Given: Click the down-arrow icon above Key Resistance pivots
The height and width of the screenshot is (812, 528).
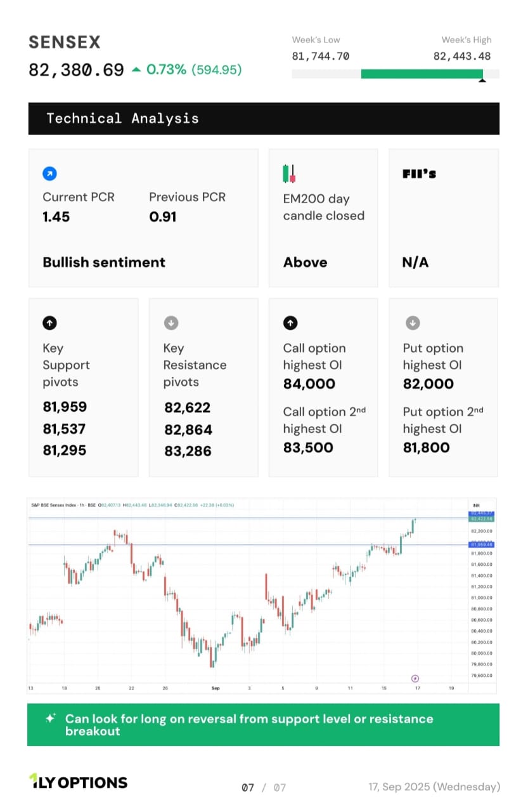Looking at the screenshot, I should point(170,323).
